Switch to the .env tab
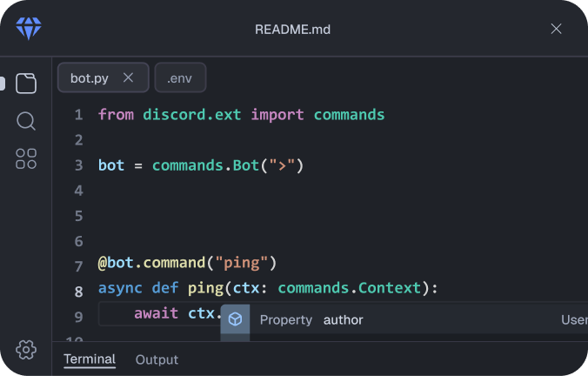Screen dimensions: 588x376 pos(180,77)
